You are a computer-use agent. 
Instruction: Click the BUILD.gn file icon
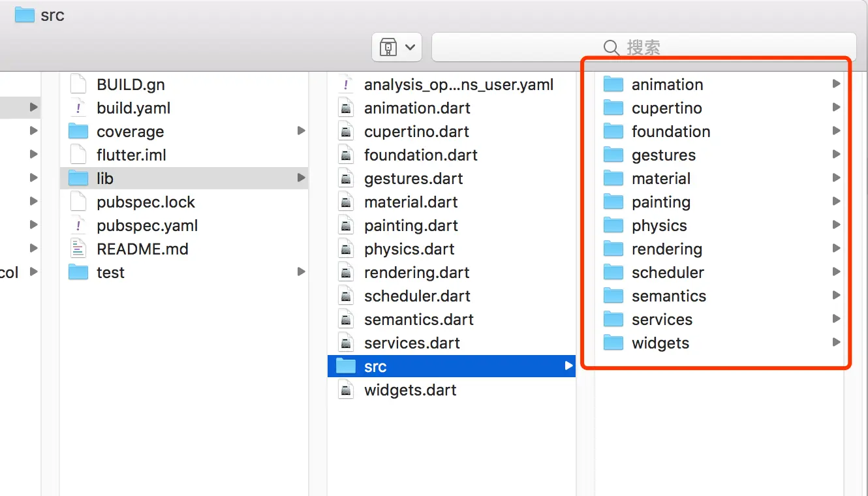coord(78,84)
